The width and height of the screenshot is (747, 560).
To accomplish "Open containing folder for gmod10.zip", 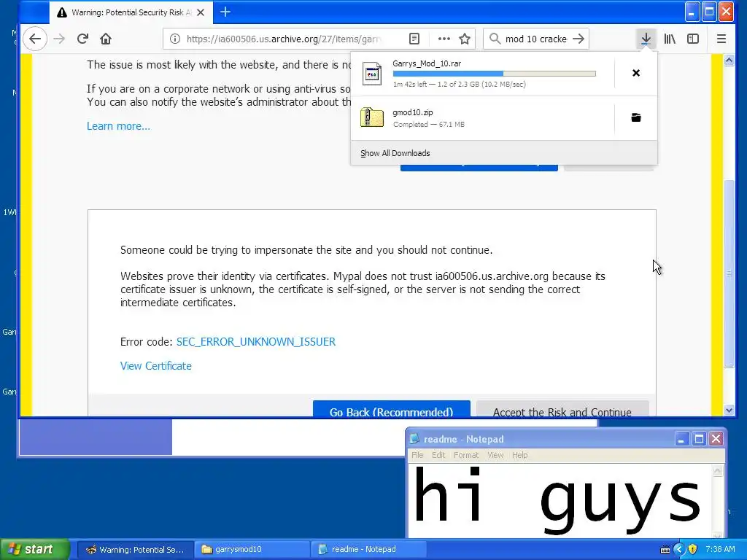I will 636,117.
